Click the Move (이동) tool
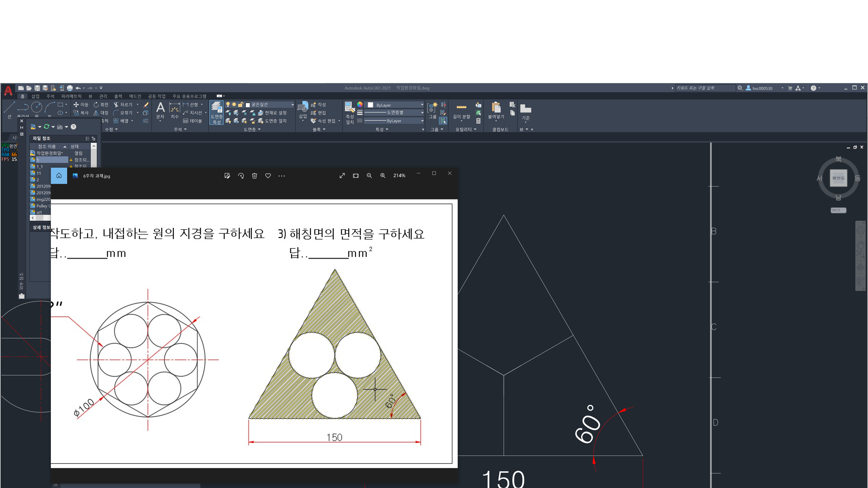868x488 pixels. tap(81, 105)
